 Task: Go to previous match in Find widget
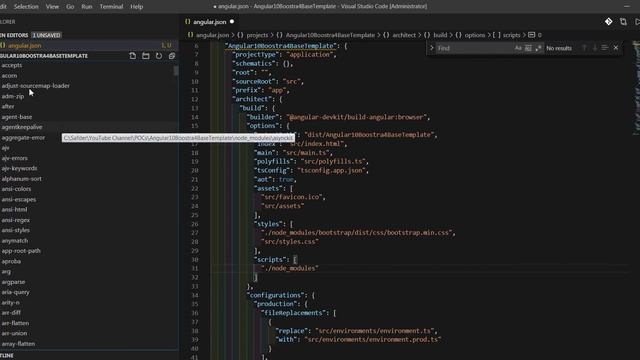[584, 48]
